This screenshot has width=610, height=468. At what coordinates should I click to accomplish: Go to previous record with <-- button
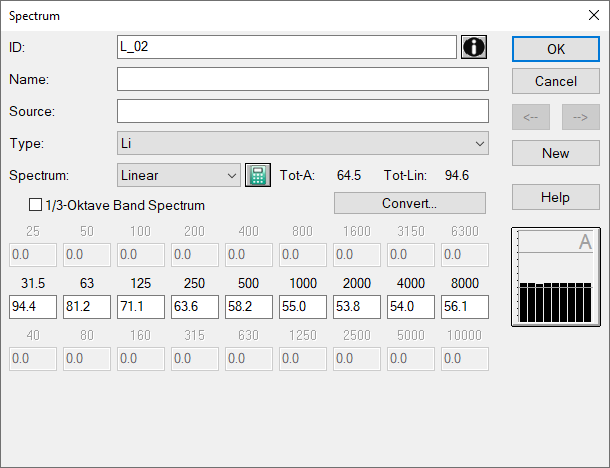(x=531, y=117)
